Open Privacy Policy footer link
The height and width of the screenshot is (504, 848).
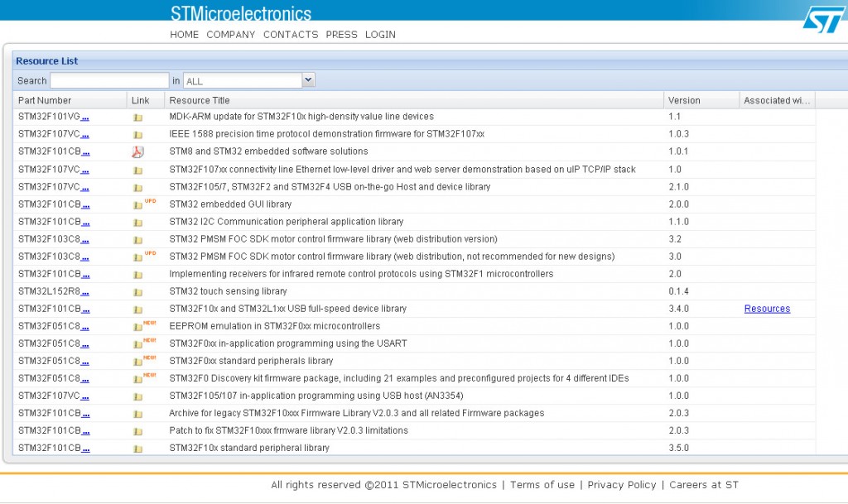click(x=622, y=485)
